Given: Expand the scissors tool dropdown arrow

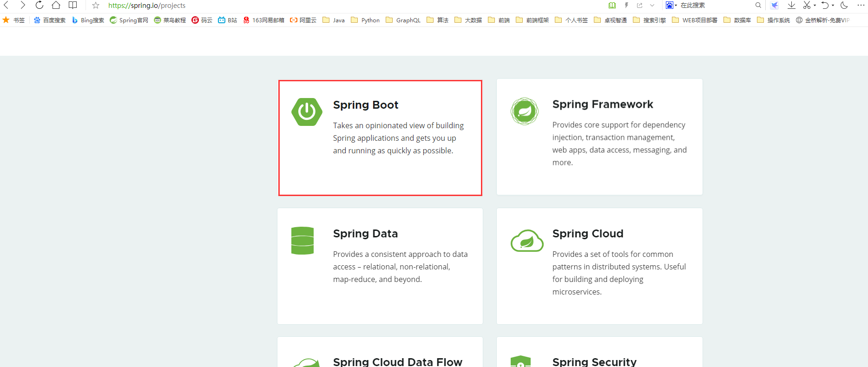Looking at the screenshot, I should [815, 6].
